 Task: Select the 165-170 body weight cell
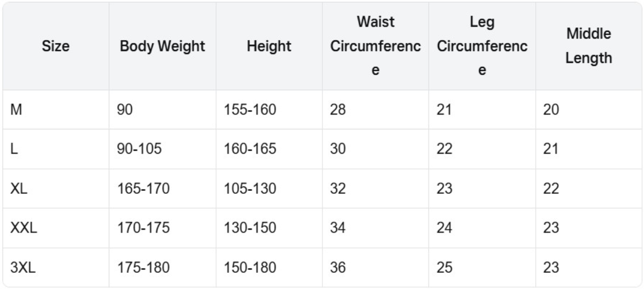[x=143, y=189]
